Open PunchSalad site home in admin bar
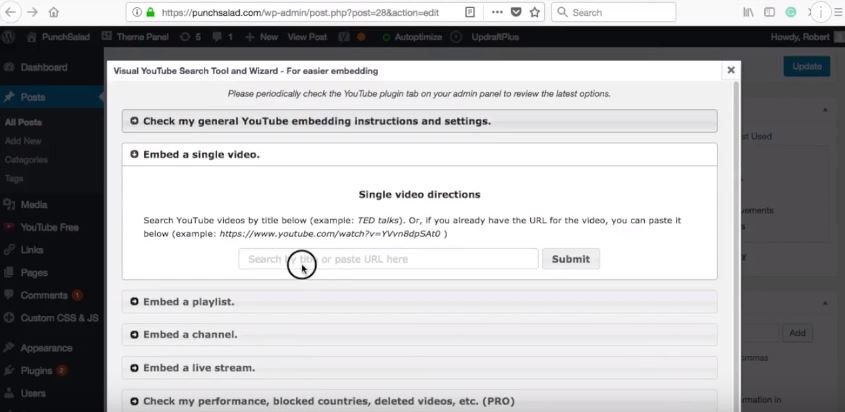Image resolution: width=845 pixels, height=412 pixels. (x=58, y=37)
